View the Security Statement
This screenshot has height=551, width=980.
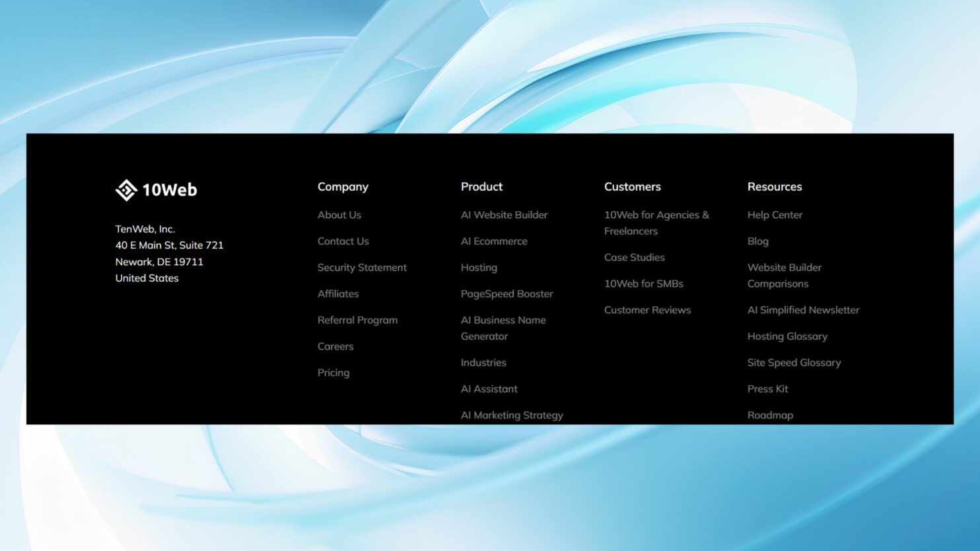pyautogui.click(x=362, y=267)
